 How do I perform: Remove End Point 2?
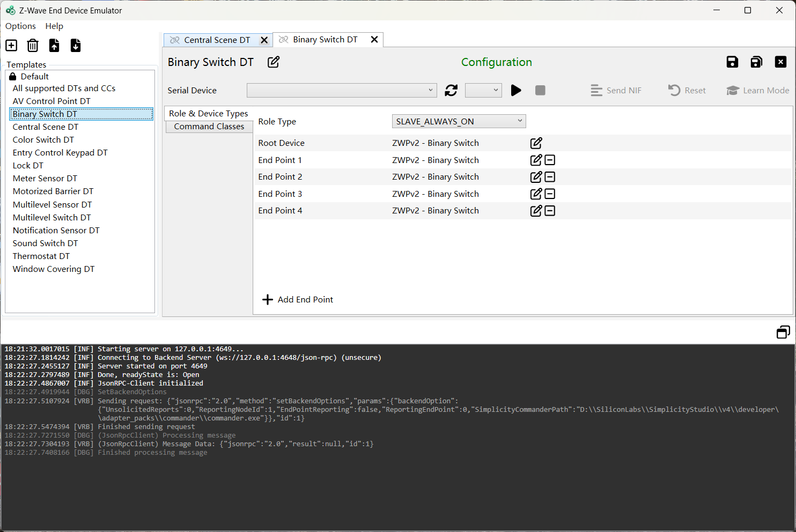coord(550,177)
